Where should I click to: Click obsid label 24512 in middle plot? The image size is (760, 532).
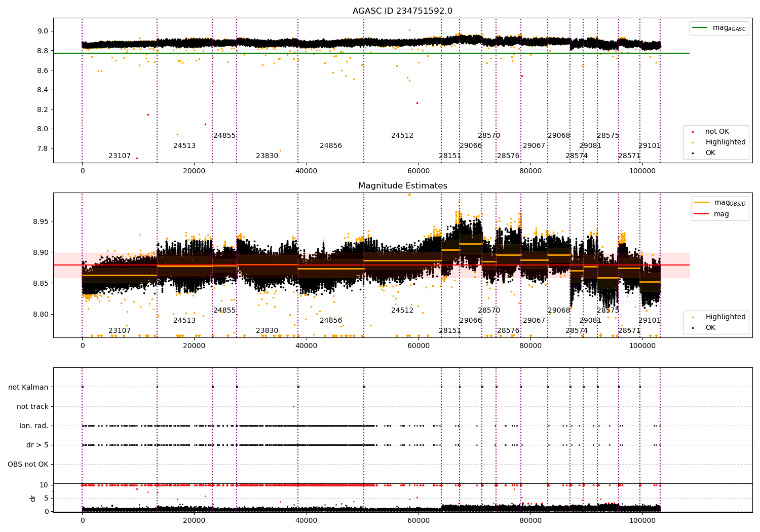click(x=402, y=311)
